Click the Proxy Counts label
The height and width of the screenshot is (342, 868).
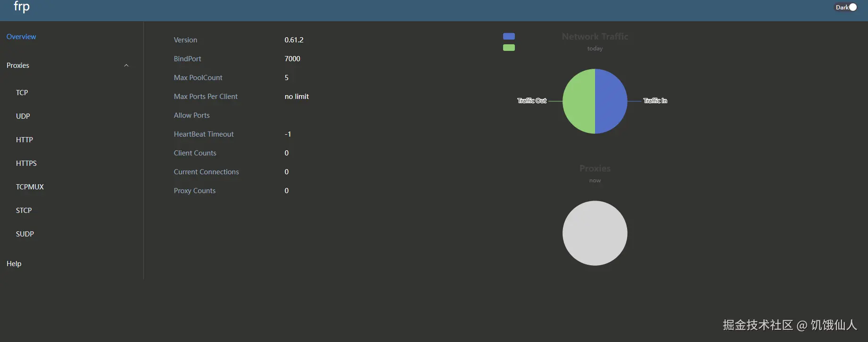(194, 191)
